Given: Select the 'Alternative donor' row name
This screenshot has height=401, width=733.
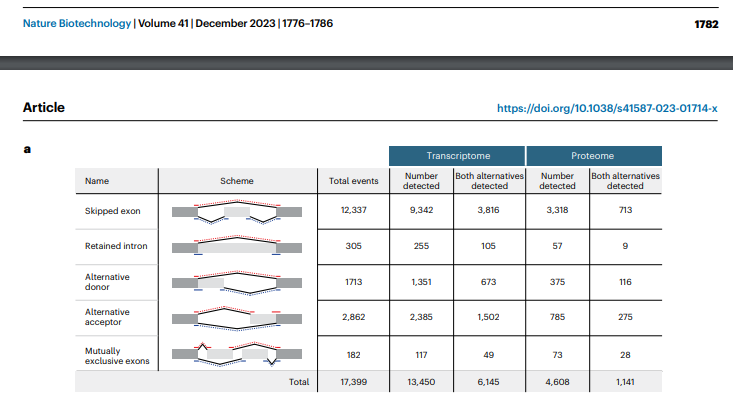Looking at the screenshot, I should (107, 282).
